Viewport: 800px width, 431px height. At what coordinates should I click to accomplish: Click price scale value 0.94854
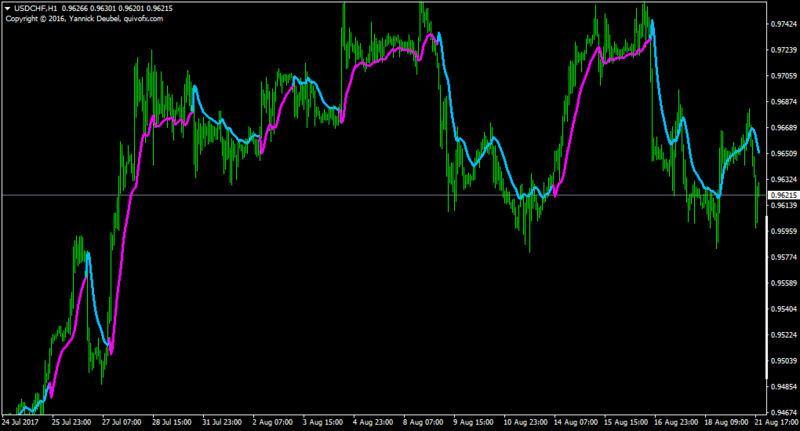(784, 387)
